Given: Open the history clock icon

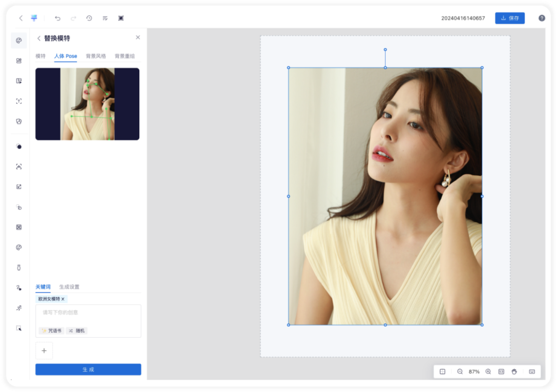Looking at the screenshot, I should pos(89,18).
